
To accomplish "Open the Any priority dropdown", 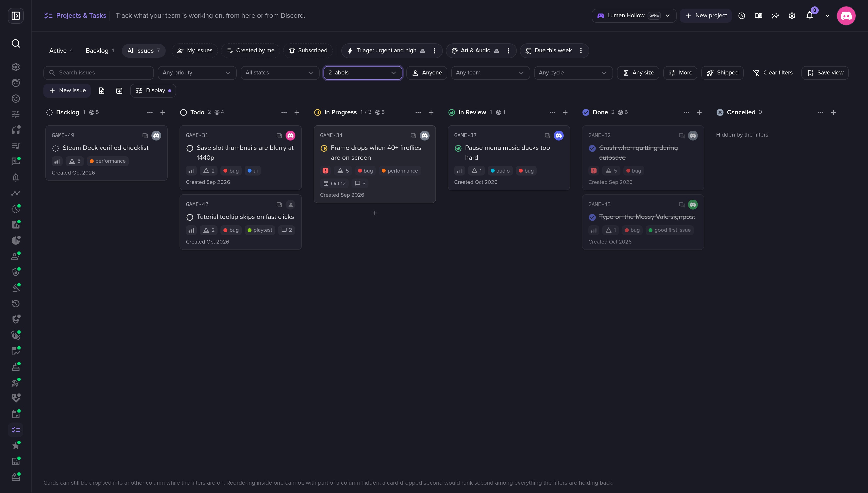I will pos(197,73).
